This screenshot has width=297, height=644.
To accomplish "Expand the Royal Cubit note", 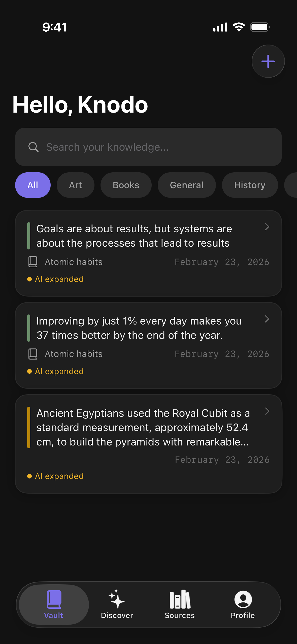I will coord(267,411).
